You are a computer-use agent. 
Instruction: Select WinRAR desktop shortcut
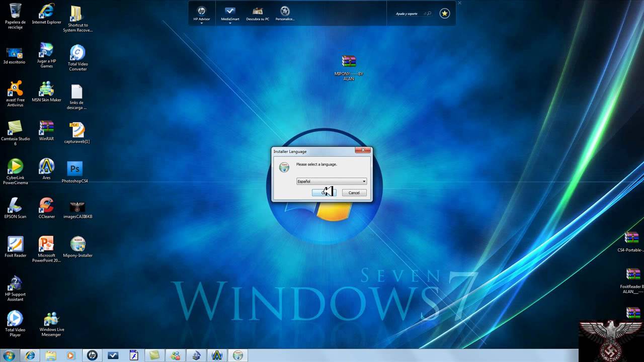pyautogui.click(x=46, y=130)
